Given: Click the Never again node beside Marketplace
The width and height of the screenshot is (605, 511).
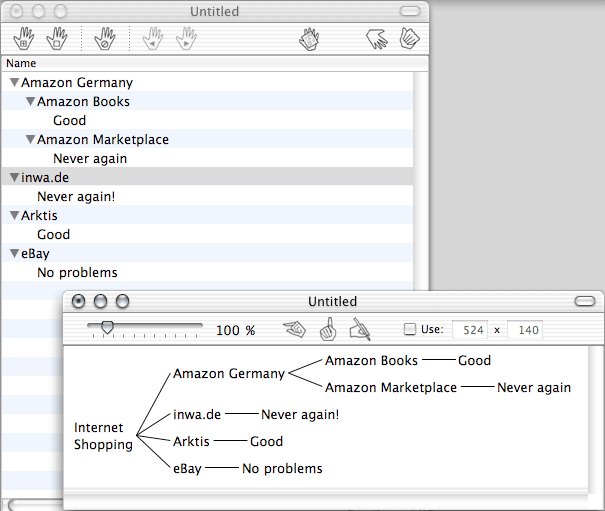Looking at the screenshot, I should click(534, 387).
